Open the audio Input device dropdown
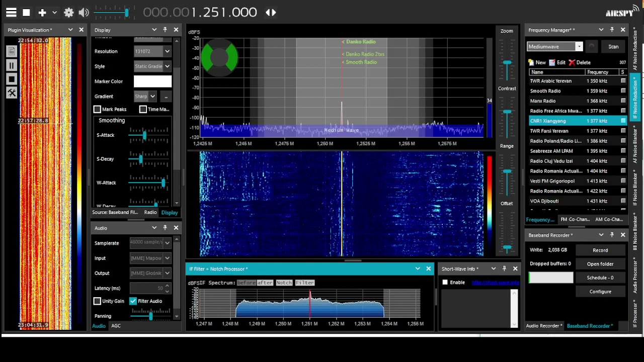The image size is (644, 362). point(150,258)
